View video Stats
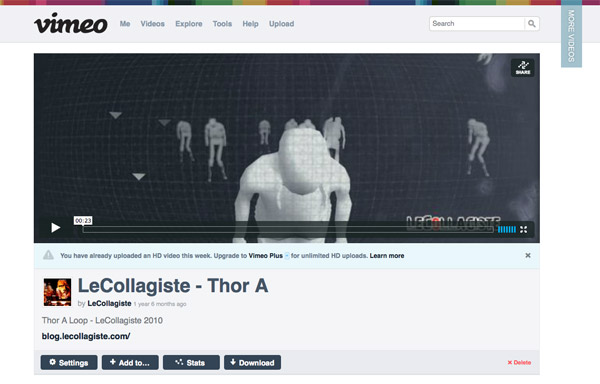The height and width of the screenshot is (384, 600). point(191,362)
